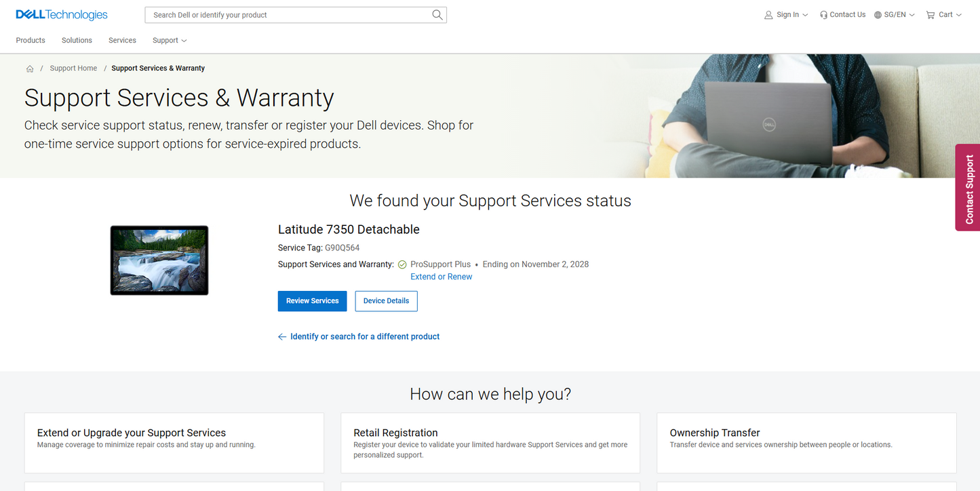Open the Extend or Renew link
Image resolution: width=980 pixels, height=491 pixels.
click(441, 276)
